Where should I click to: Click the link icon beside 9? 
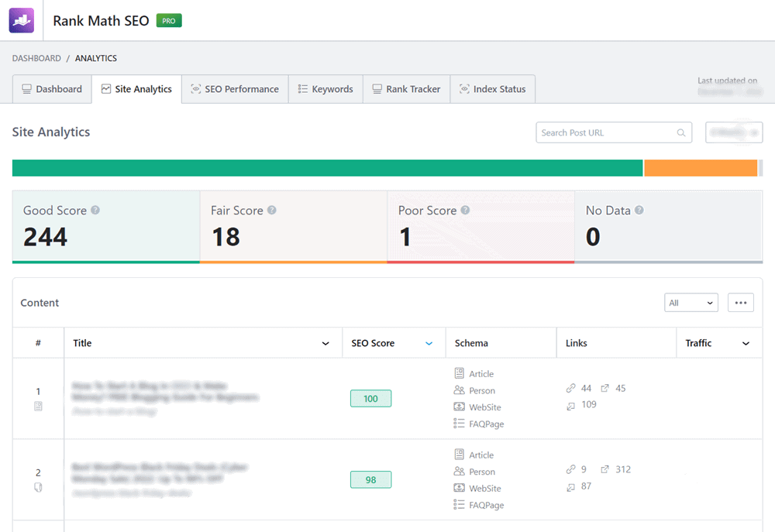(571, 469)
